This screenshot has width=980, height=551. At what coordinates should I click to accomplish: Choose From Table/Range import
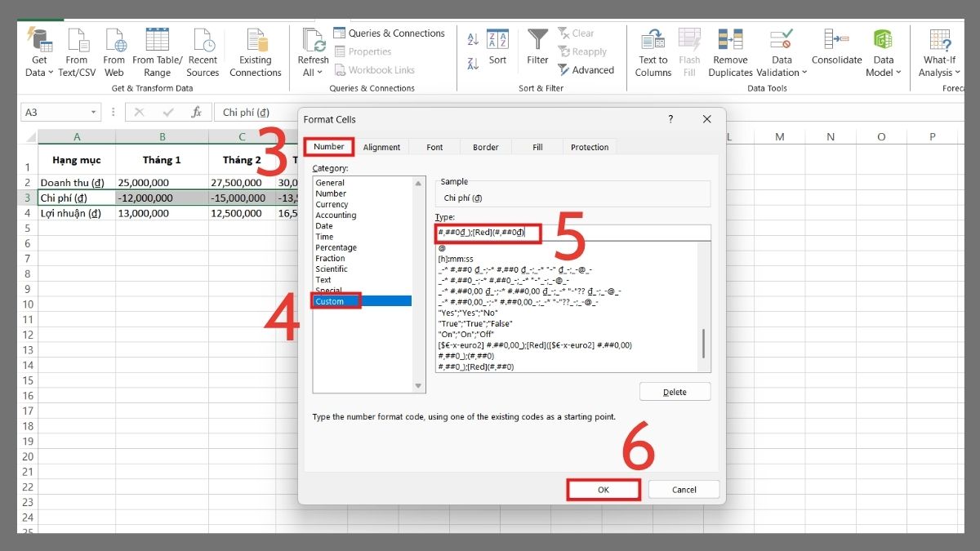click(158, 52)
